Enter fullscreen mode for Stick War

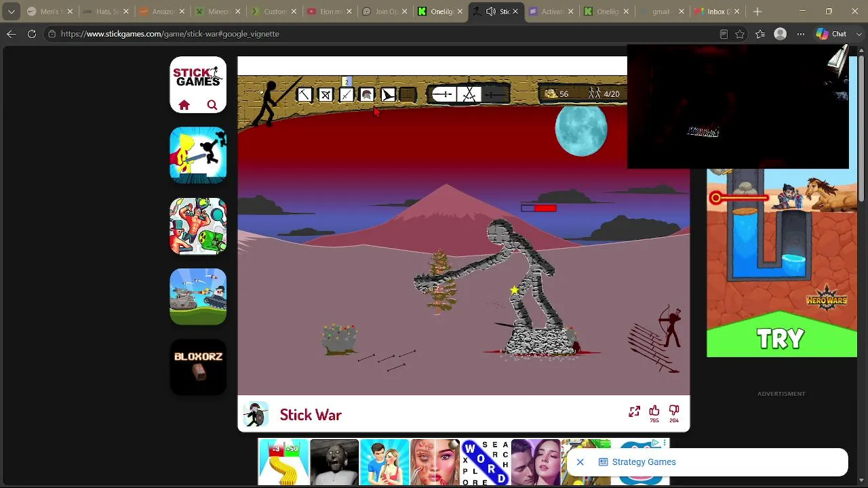tap(634, 411)
